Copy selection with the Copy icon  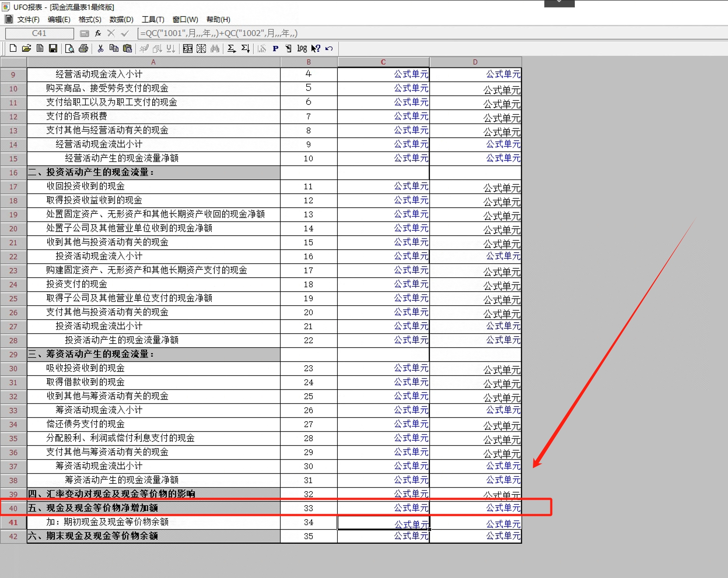click(114, 49)
